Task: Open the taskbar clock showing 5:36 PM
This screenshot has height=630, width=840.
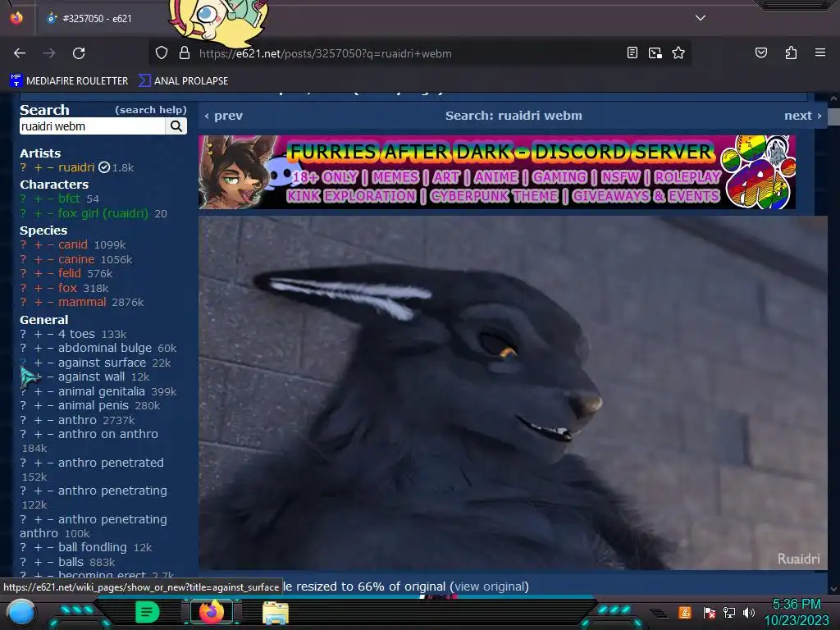Action: click(x=796, y=612)
